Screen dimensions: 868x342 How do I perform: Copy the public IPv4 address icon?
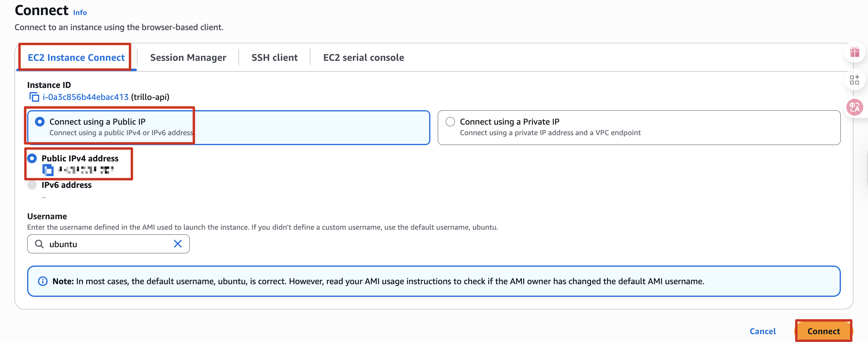(48, 170)
